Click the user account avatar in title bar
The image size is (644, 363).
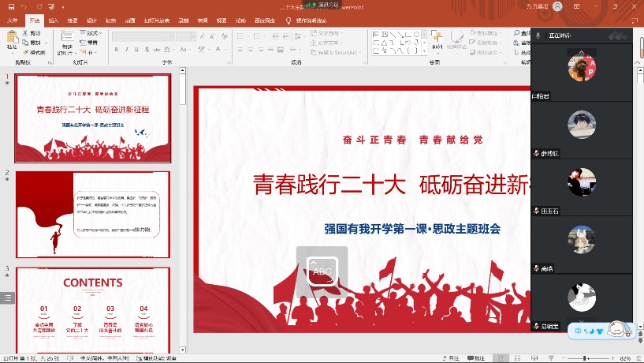(558, 6)
